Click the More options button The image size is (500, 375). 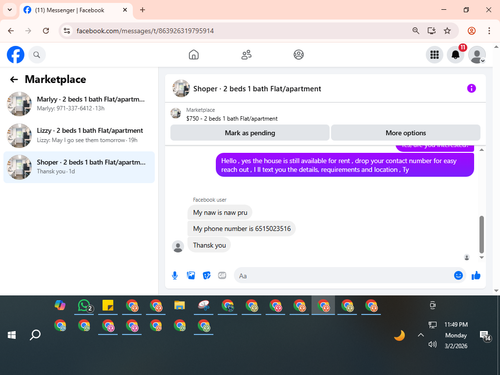tap(406, 133)
